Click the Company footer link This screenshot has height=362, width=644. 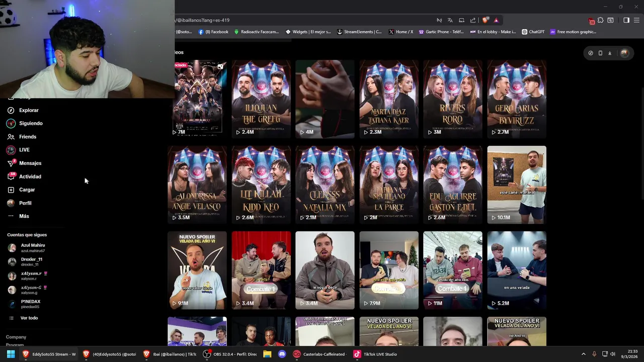16,337
